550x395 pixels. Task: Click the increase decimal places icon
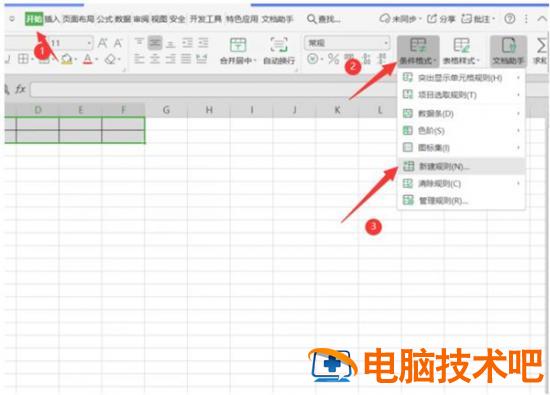(366, 59)
